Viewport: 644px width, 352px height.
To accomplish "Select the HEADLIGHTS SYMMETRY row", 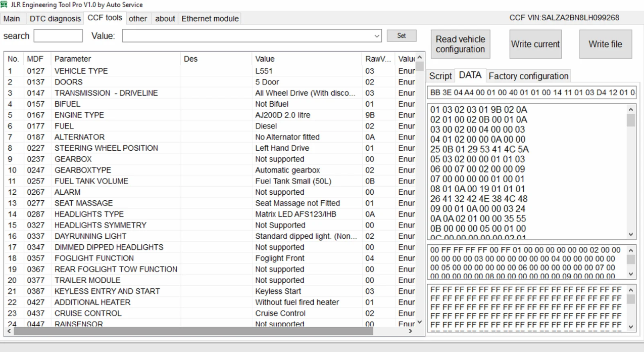I will click(x=210, y=225).
